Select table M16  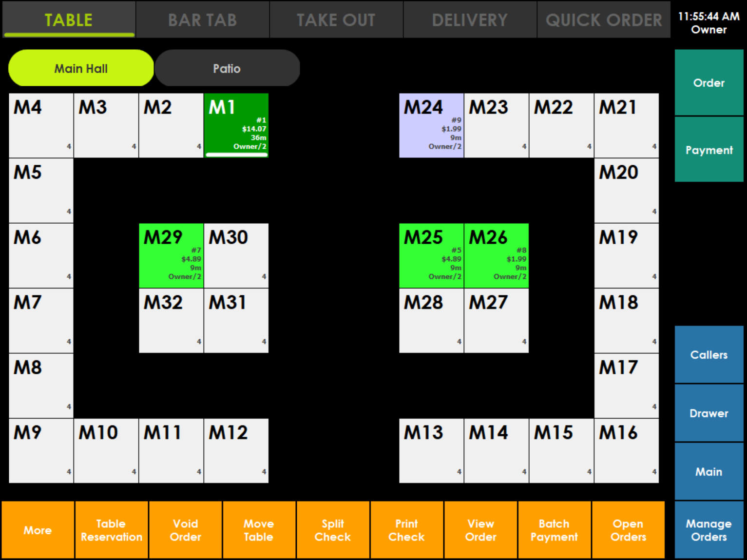coord(627,451)
